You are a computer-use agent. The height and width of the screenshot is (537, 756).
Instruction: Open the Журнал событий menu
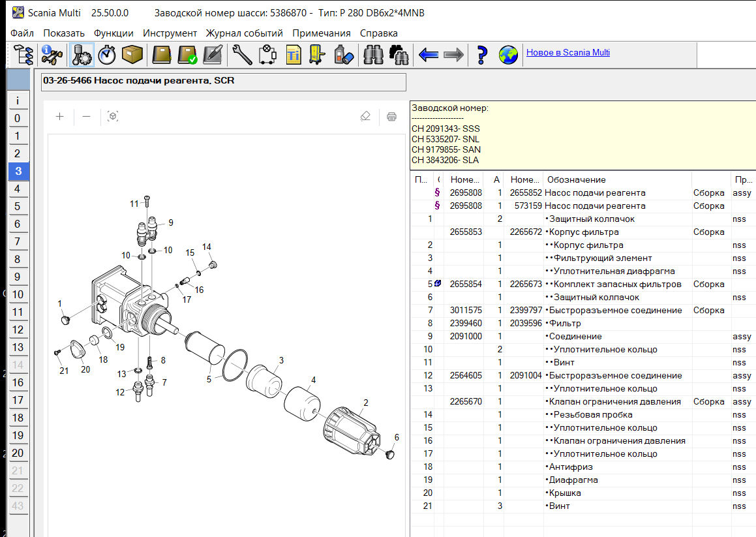(x=244, y=33)
